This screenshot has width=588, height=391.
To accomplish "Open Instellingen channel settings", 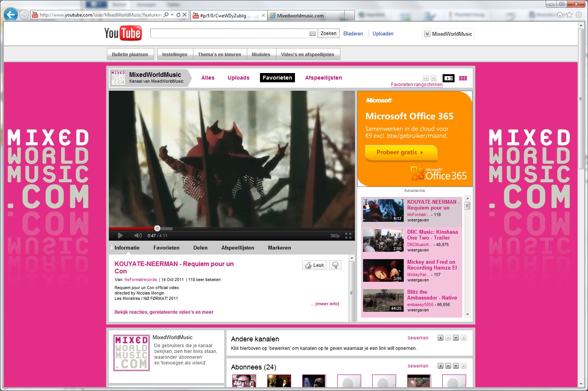I will 175,55.
